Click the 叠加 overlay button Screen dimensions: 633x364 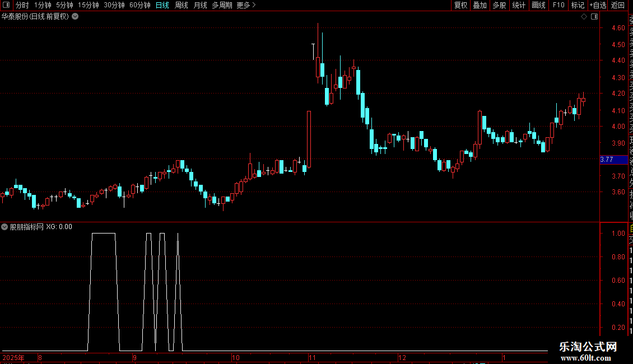pyautogui.click(x=480, y=5)
